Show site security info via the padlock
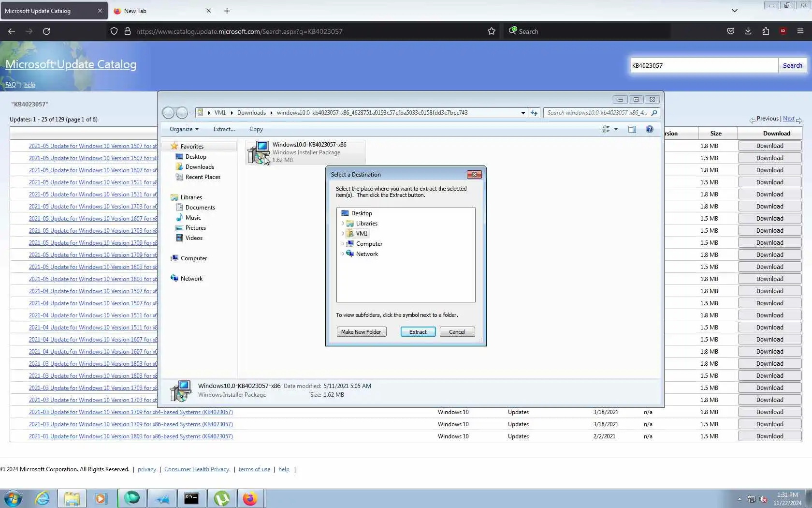The height and width of the screenshot is (508, 812). pos(128,31)
